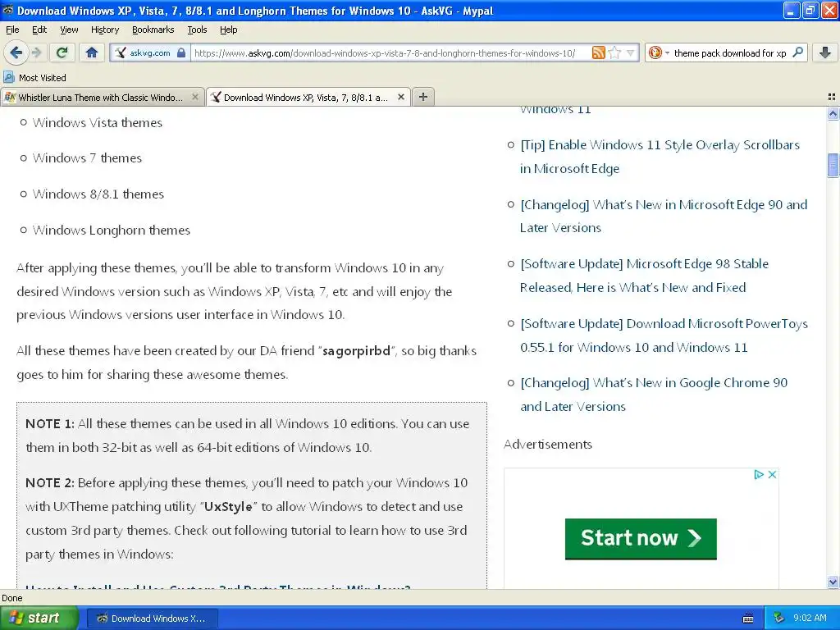The width and height of the screenshot is (840, 630).
Task: Open the File menu
Action: [x=12, y=30]
